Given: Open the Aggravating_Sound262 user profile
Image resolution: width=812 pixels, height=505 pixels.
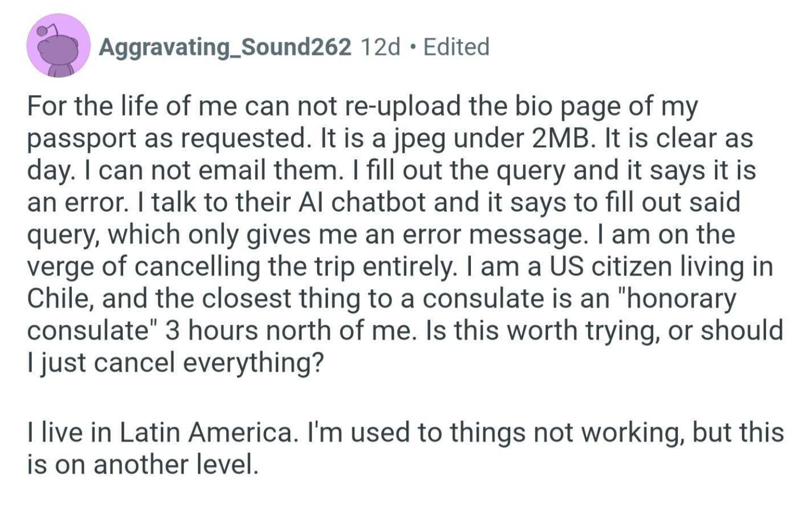Looking at the screenshot, I should coord(224,47).
